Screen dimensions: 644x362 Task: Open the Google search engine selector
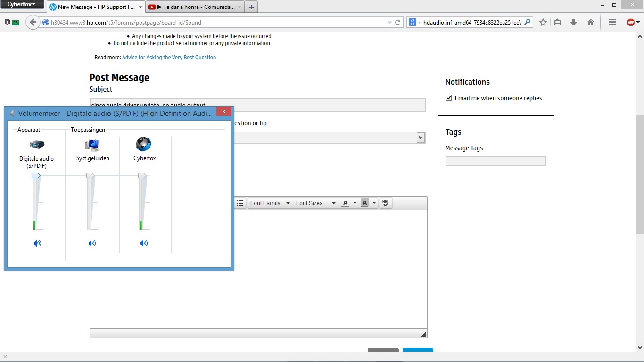pos(414,22)
